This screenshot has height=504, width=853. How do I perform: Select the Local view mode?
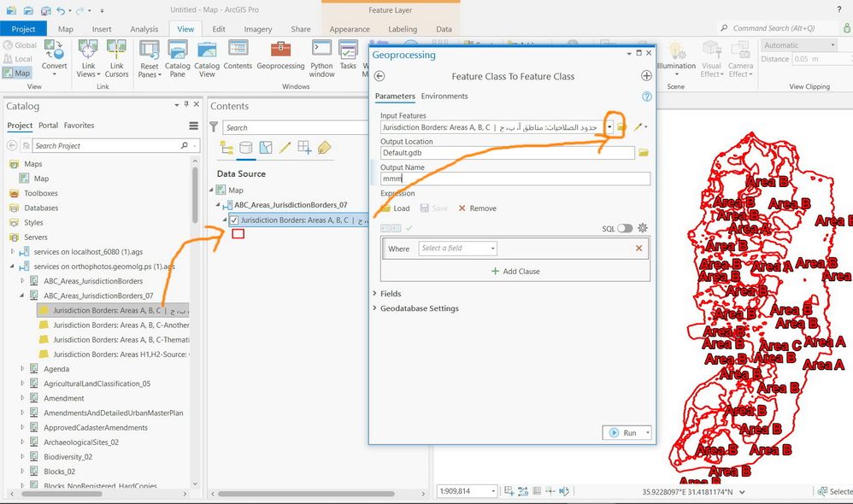(17, 59)
